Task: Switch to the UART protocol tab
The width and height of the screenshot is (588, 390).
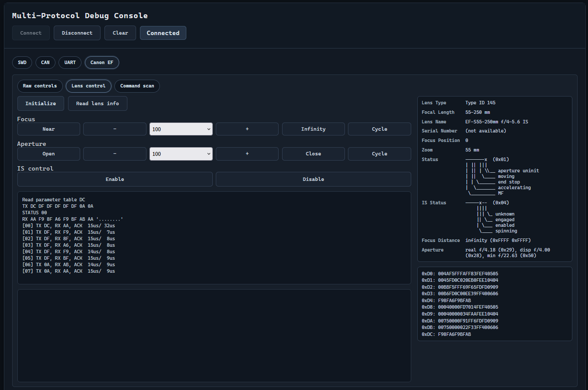Action: coord(70,62)
